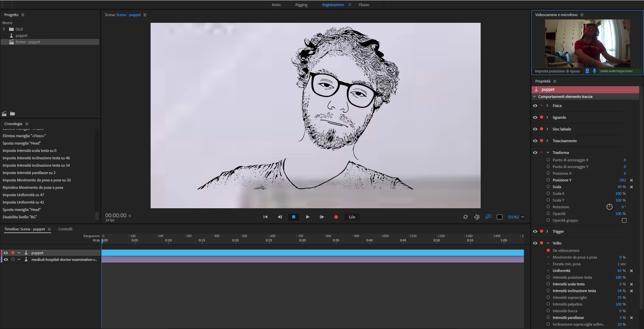Image resolution: width=644 pixels, height=329 pixels.
Task: Click Imposta posizione di riposo
Action: click(557, 71)
